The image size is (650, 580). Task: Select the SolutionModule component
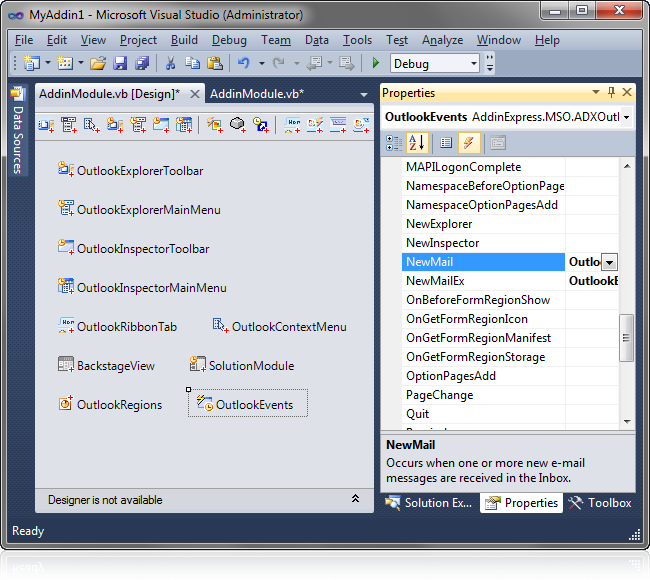click(x=242, y=365)
